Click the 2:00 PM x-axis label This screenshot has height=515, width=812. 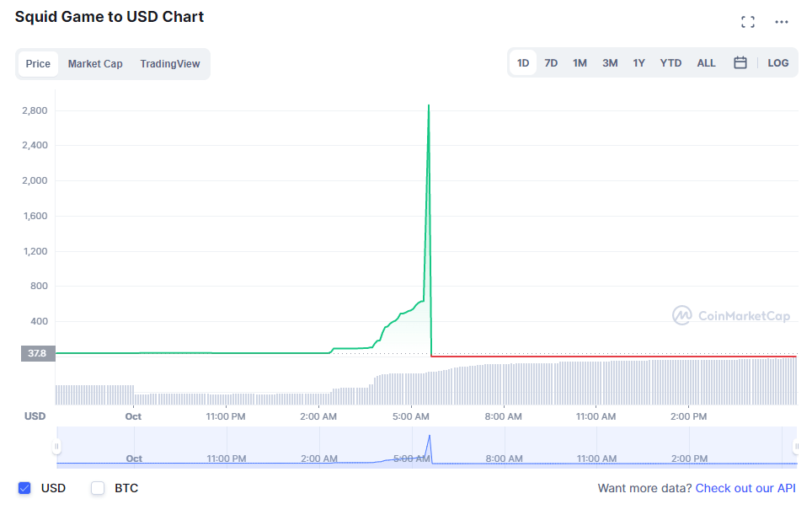pos(688,416)
